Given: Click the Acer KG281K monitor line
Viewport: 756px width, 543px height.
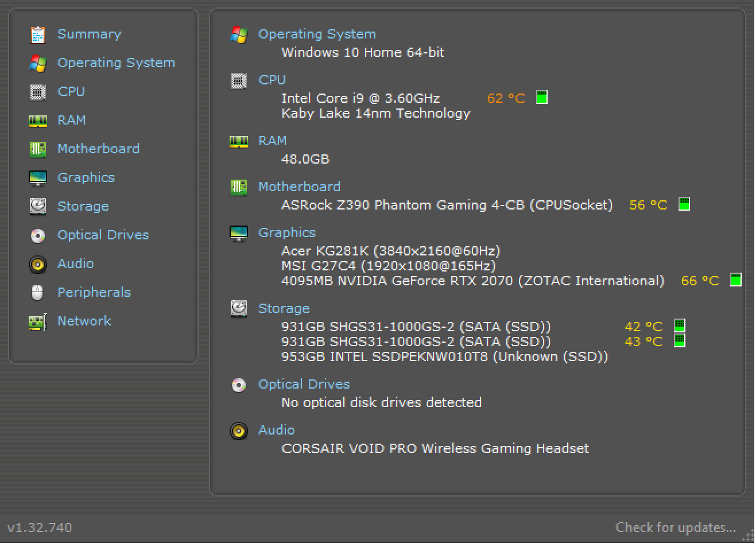Looking at the screenshot, I should pyautogui.click(x=391, y=251).
